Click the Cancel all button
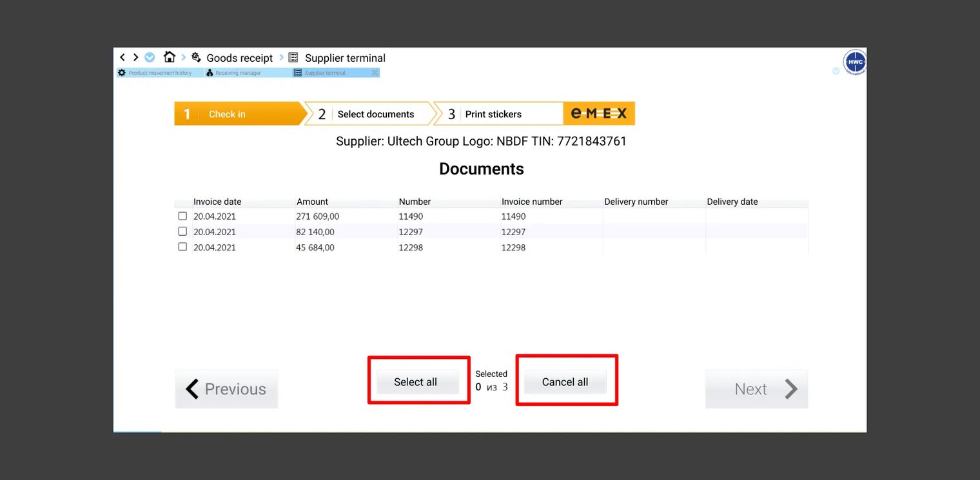 coord(565,382)
